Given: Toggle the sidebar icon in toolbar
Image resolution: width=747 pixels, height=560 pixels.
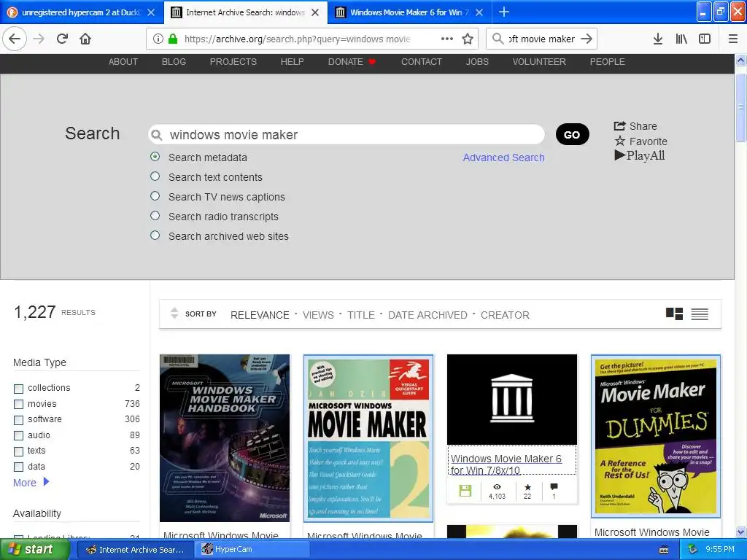Looking at the screenshot, I should tap(705, 39).
